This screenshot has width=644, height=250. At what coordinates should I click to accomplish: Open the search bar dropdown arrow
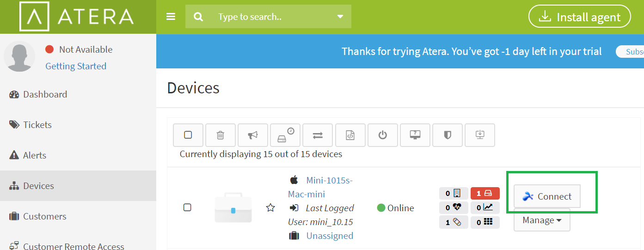coord(340,17)
